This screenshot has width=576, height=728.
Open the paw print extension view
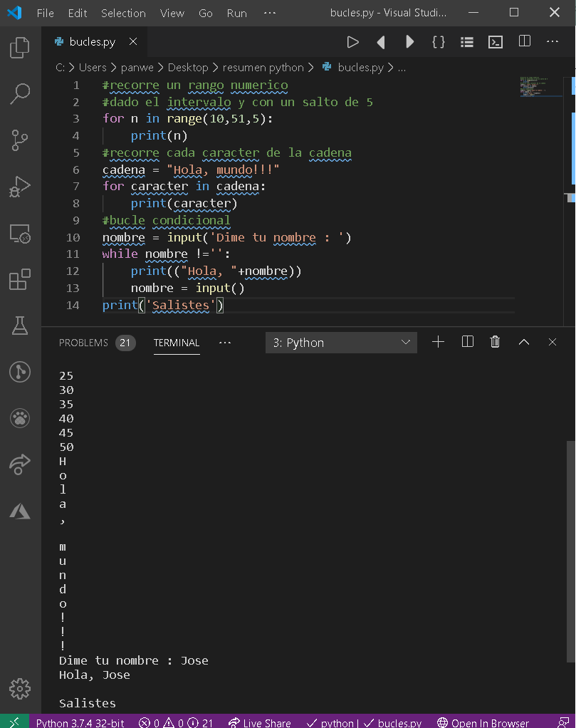point(19,418)
